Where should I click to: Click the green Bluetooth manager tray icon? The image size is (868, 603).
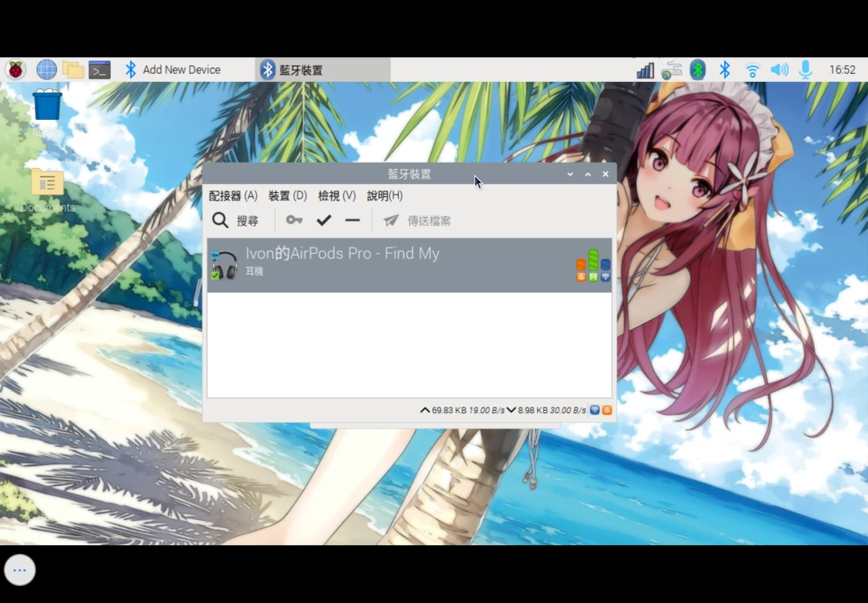click(x=698, y=70)
